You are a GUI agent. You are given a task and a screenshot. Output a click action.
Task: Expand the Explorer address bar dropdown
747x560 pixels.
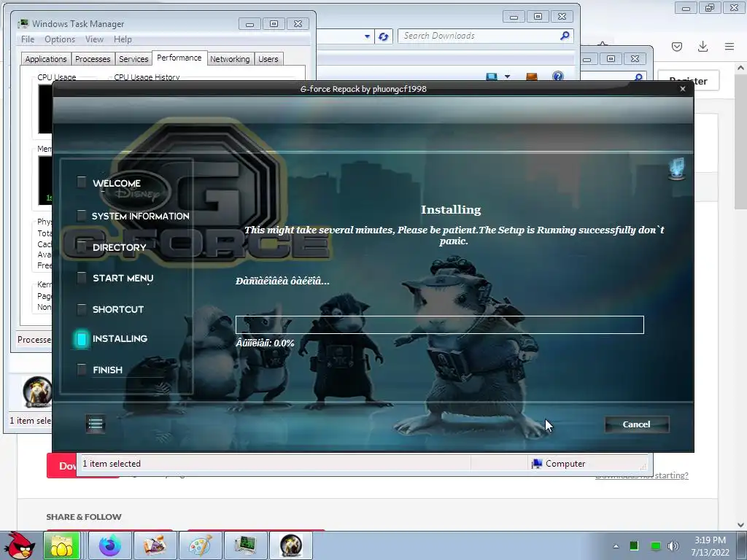(x=368, y=36)
